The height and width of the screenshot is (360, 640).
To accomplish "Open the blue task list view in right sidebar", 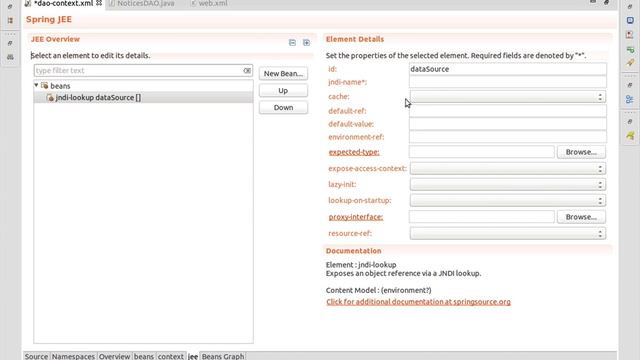I will (630, 99).
